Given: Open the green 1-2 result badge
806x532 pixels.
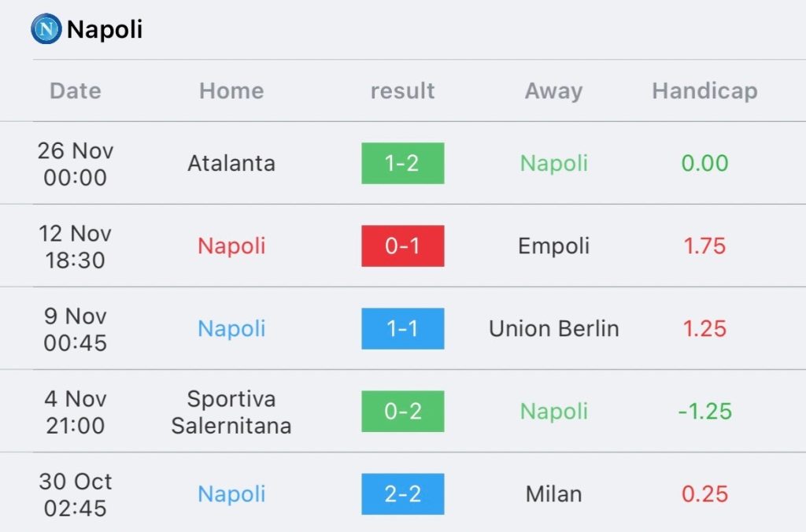Looking at the screenshot, I should point(402,164).
